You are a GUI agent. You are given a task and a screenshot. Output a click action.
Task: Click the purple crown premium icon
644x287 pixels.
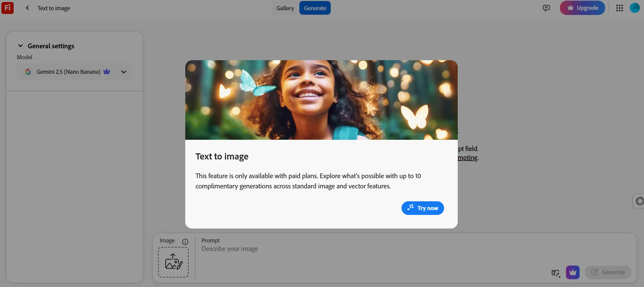tap(572, 272)
